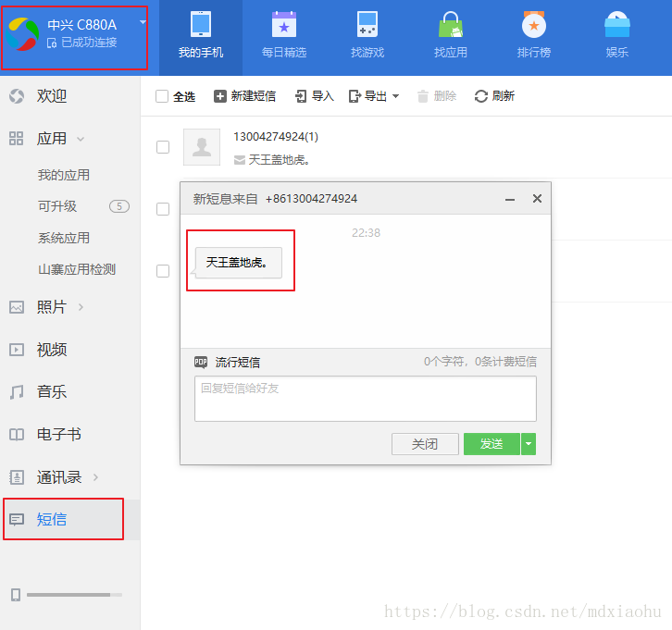Screen dimensions: 672x630
Task: Expand the 中兴 C880A device dropdown arrow
Action: click(143, 22)
